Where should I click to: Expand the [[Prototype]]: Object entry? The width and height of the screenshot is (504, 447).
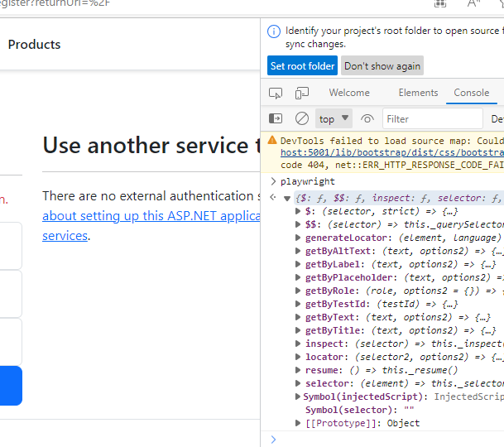298,423
